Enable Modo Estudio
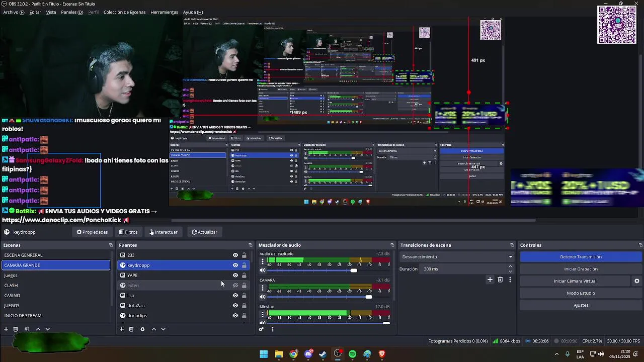The width and height of the screenshot is (644, 362). (581, 293)
